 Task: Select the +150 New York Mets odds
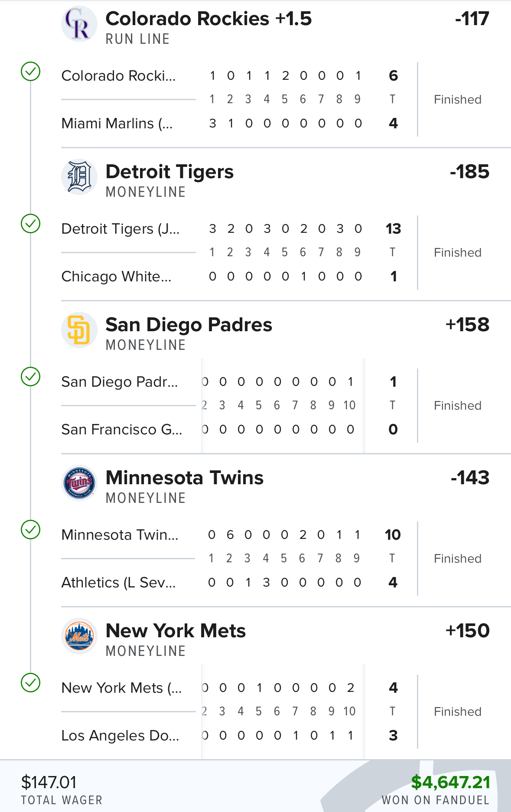[x=467, y=631]
